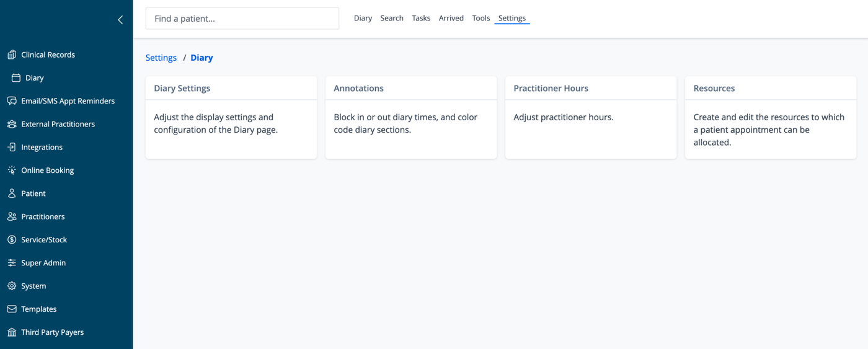The height and width of the screenshot is (349, 868).
Task: Click the Super Admin sliders icon
Action: point(12,263)
